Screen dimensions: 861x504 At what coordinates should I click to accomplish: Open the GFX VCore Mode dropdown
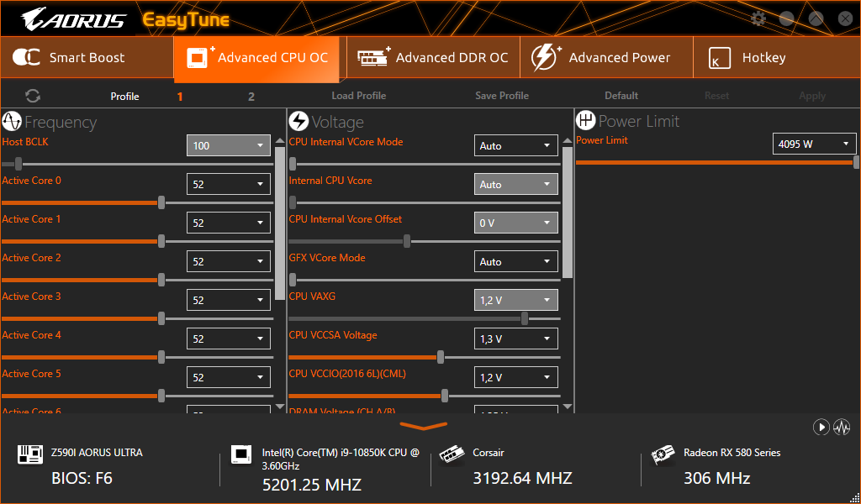tap(516, 261)
